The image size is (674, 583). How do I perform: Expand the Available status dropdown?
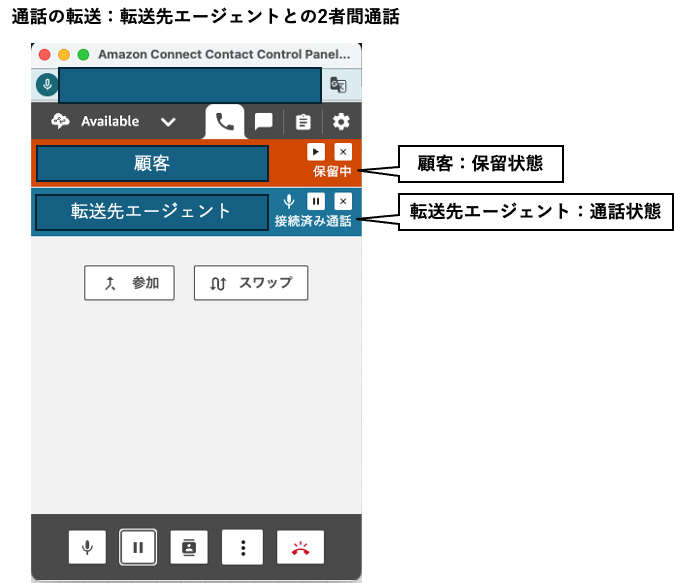point(168,122)
